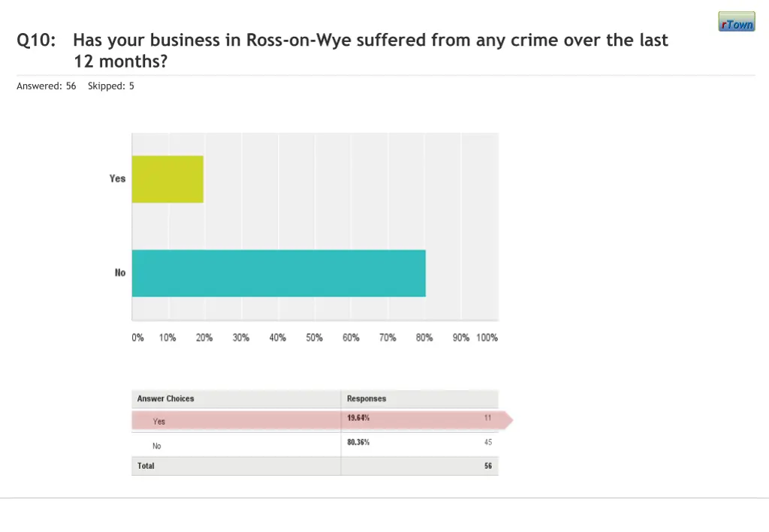This screenshot has width=769, height=532.
Task: Click the No response count 45
Action: coord(487,442)
